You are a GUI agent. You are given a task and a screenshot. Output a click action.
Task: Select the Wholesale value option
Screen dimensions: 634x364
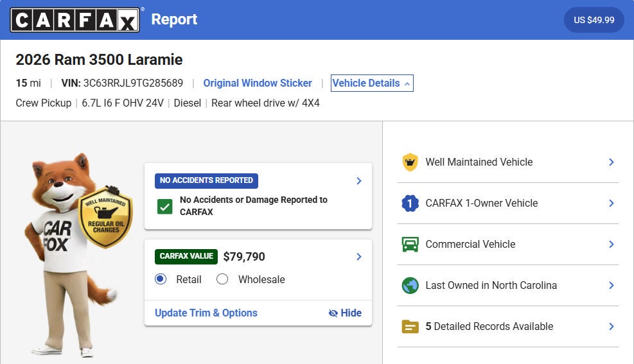pyautogui.click(x=222, y=279)
